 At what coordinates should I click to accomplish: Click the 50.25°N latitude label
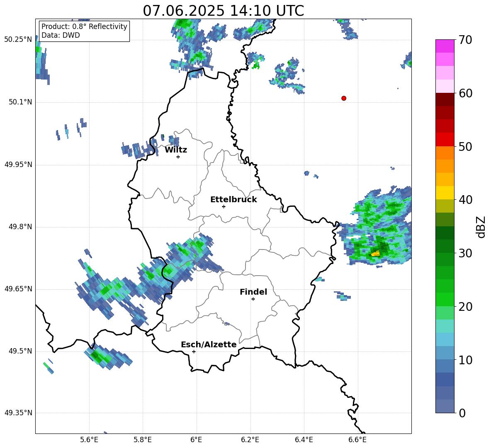[18, 40]
